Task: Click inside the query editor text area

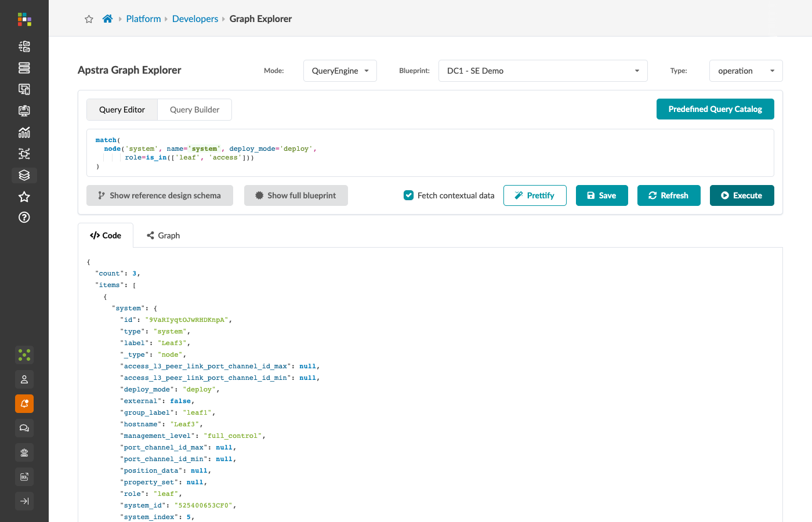Action: (x=430, y=153)
